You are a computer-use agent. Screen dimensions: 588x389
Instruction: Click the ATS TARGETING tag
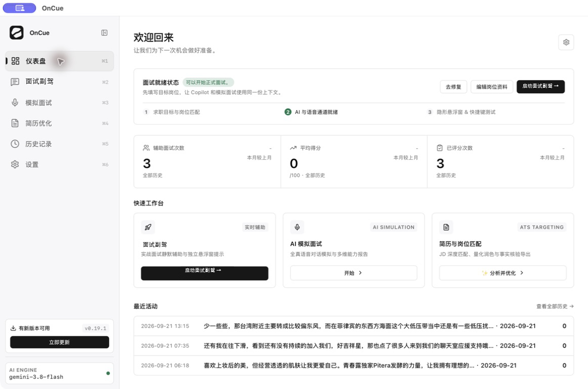click(x=541, y=227)
